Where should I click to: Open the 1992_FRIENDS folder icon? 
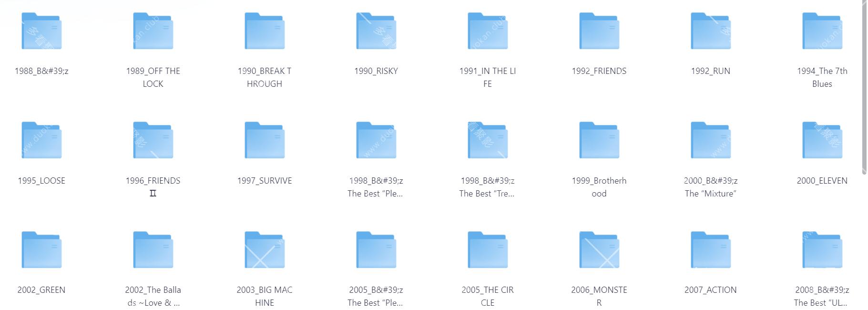coord(599,31)
